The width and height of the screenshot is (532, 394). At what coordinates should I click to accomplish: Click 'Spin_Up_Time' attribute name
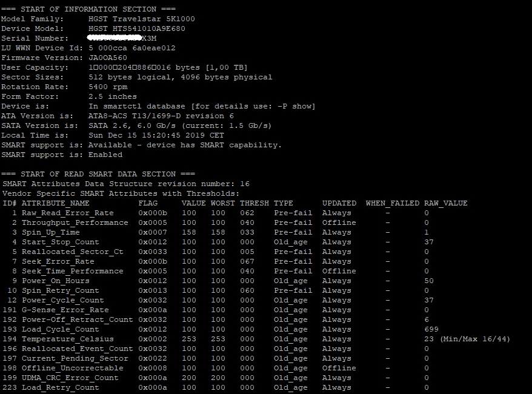tap(51, 233)
